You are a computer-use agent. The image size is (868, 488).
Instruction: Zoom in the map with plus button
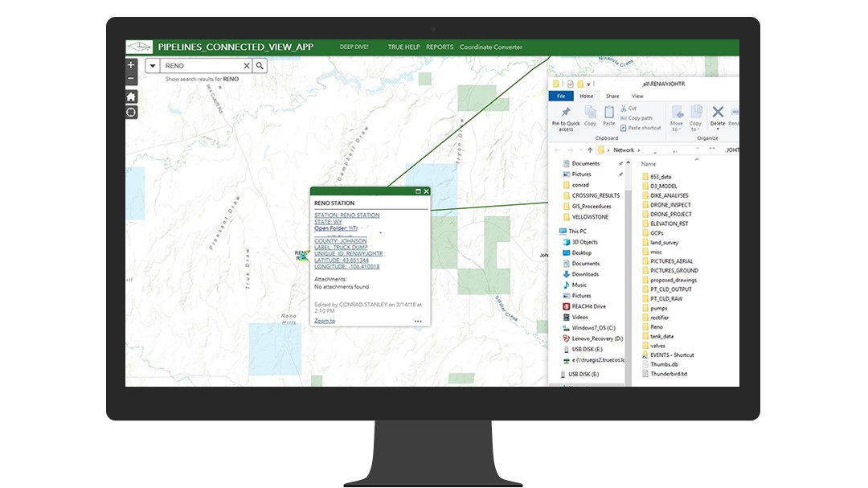pos(131,65)
